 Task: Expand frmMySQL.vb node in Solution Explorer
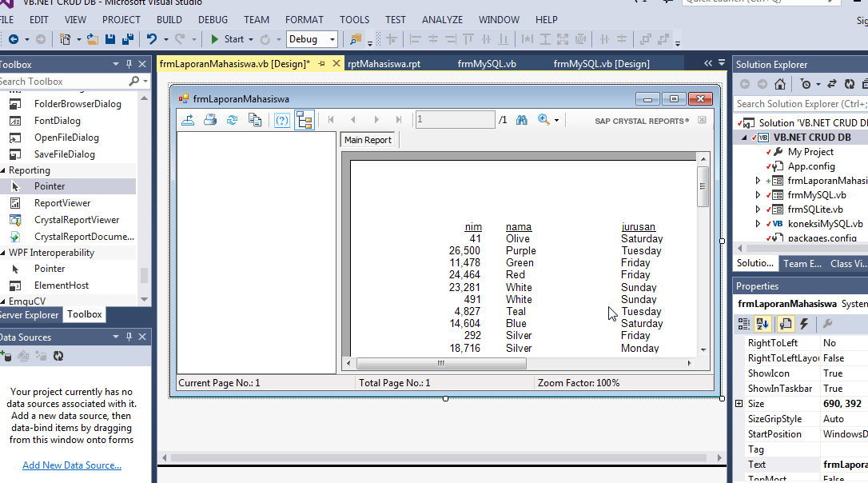[x=758, y=195]
